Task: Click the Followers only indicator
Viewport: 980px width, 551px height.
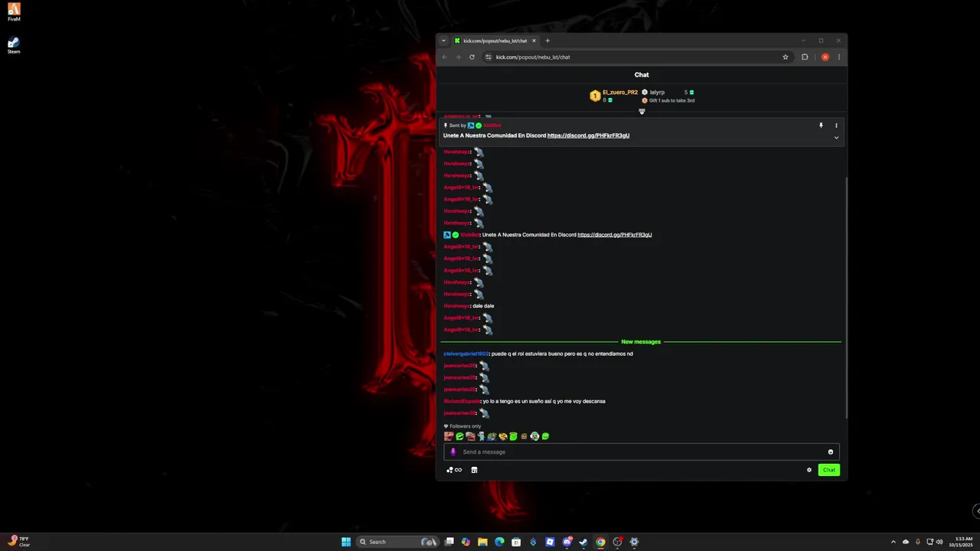Action: tap(462, 426)
